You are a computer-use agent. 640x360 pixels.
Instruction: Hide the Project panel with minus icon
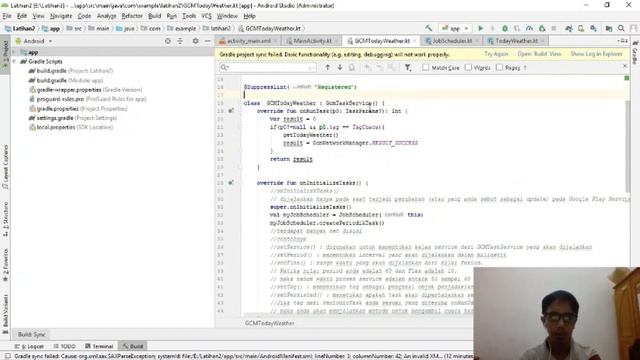(x=207, y=41)
